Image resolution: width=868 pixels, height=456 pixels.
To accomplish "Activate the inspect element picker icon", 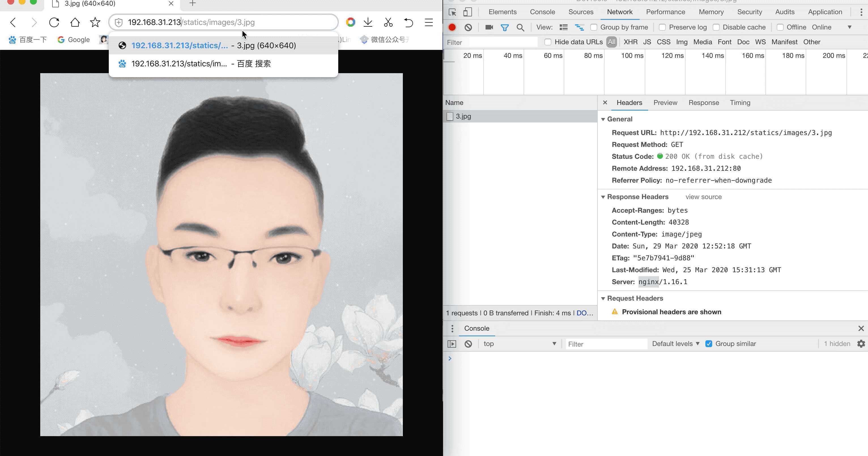I will (x=452, y=12).
